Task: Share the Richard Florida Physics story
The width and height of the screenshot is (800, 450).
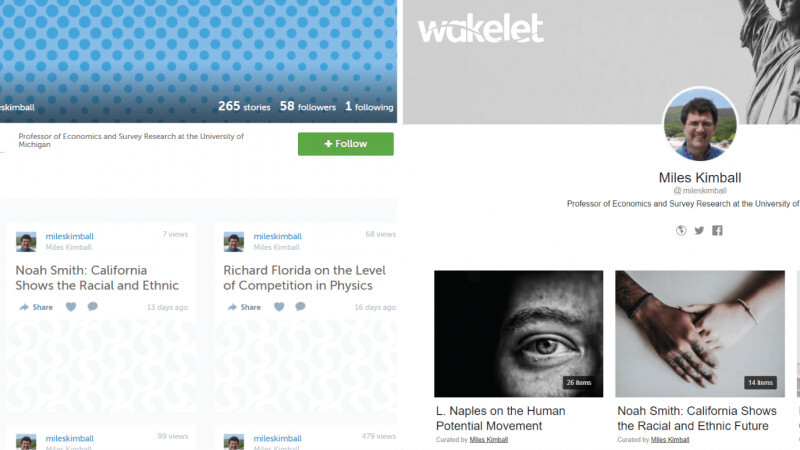Action: point(244,307)
